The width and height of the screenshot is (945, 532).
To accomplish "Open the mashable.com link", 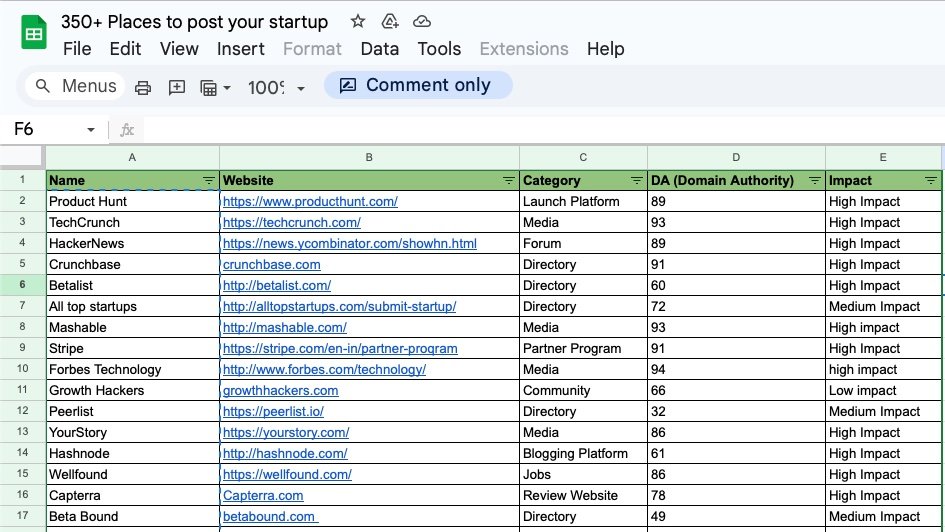I will pyautogui.click(x=284, y=328).
